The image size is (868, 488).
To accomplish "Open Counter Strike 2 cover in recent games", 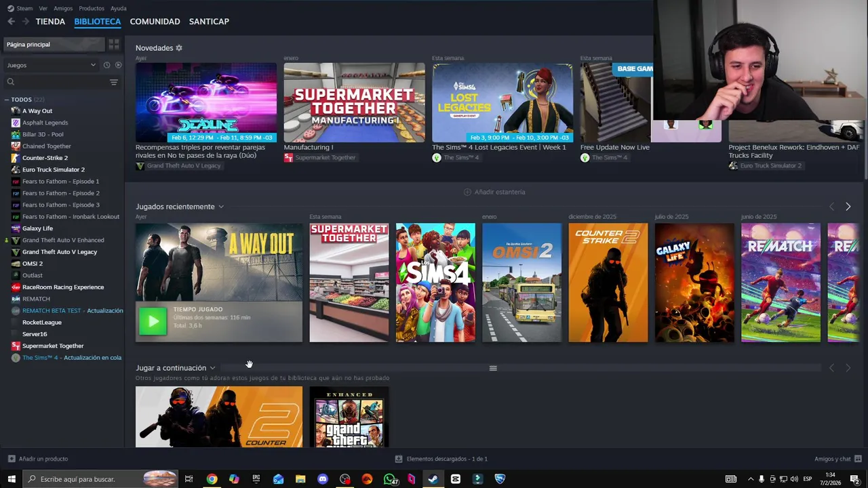I will point(608,283).
